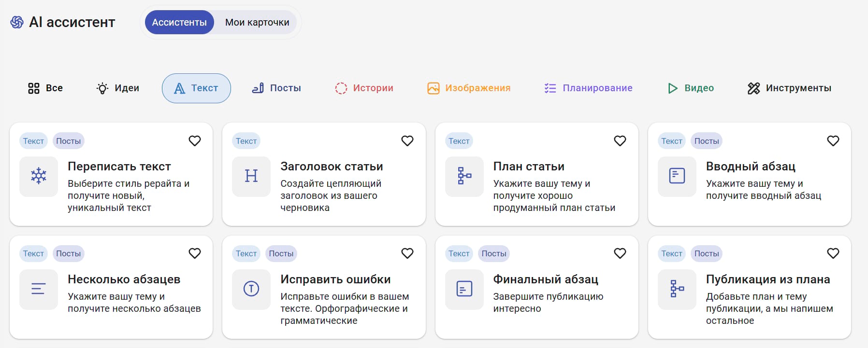Image resolution: width=868 pixels, height=348 pixels.
Task: Select the Планирование category filter
Action: coord(588,88)
